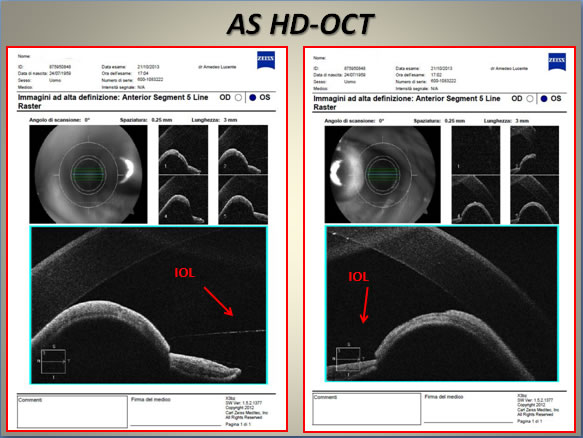Click the red IOL arrow in left scan
The height and width of the screenshot is (438, 583).
[218, 301]
